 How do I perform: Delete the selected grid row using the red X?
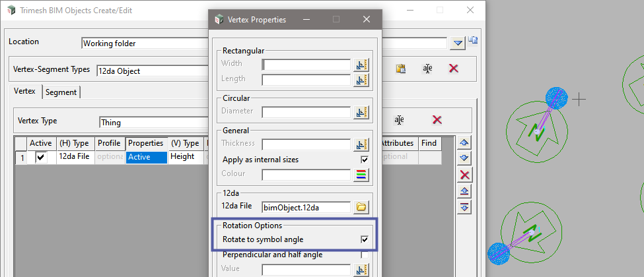[x=465, y=174]
